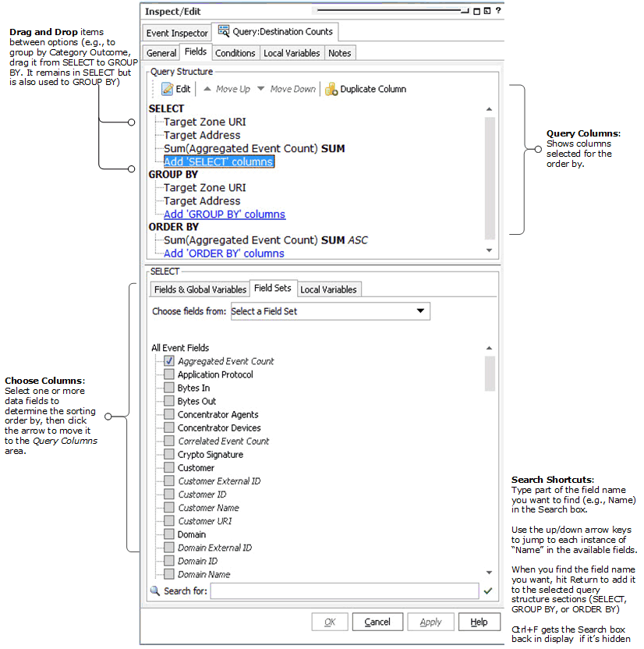Image resolution: width=644 pixels, height=649 pixels.
Task: Click the Duplicate Column icon
Action: click(x=331, y=89)
